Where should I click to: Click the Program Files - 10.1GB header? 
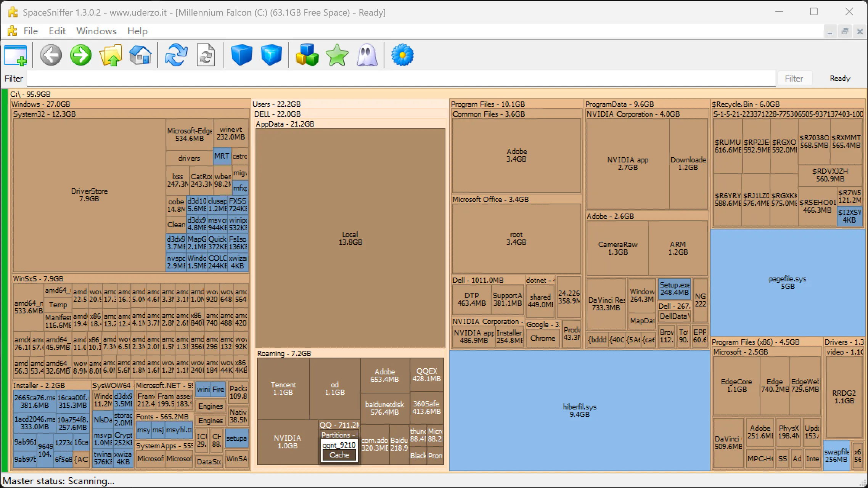tap(488, 104)
